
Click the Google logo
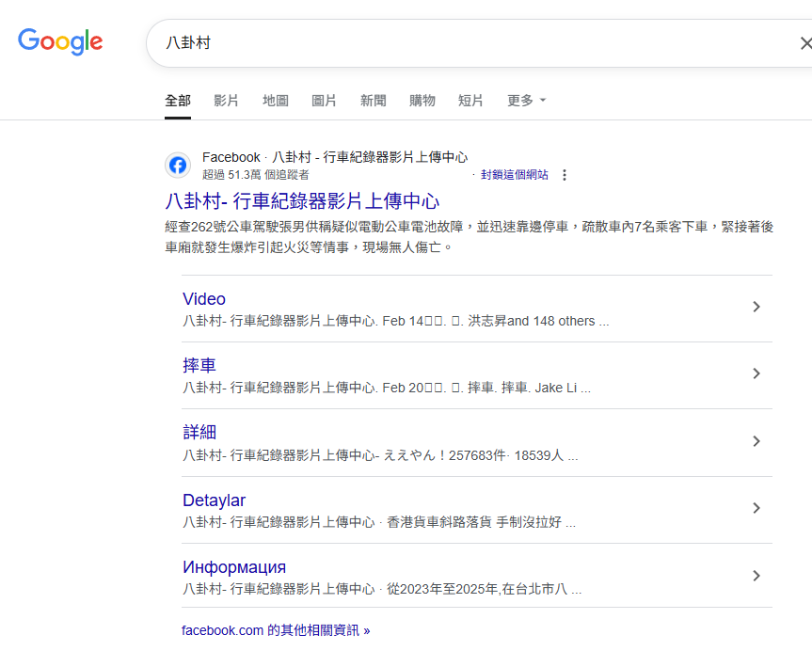click(x=60, y=41)
